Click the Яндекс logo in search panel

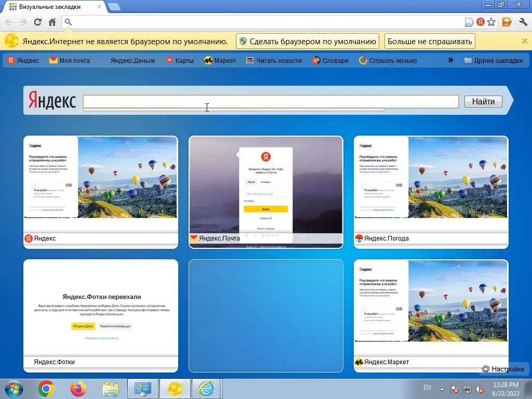[52, 100]
